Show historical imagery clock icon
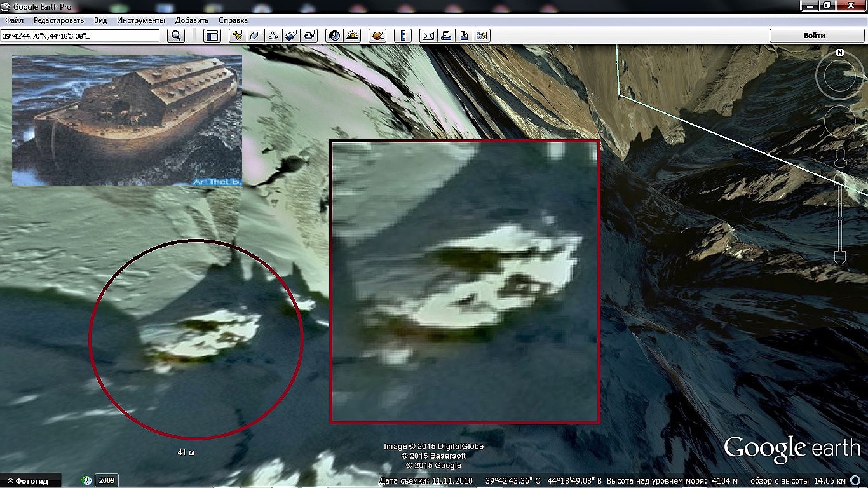868x488 pixels. click(334, 36)
